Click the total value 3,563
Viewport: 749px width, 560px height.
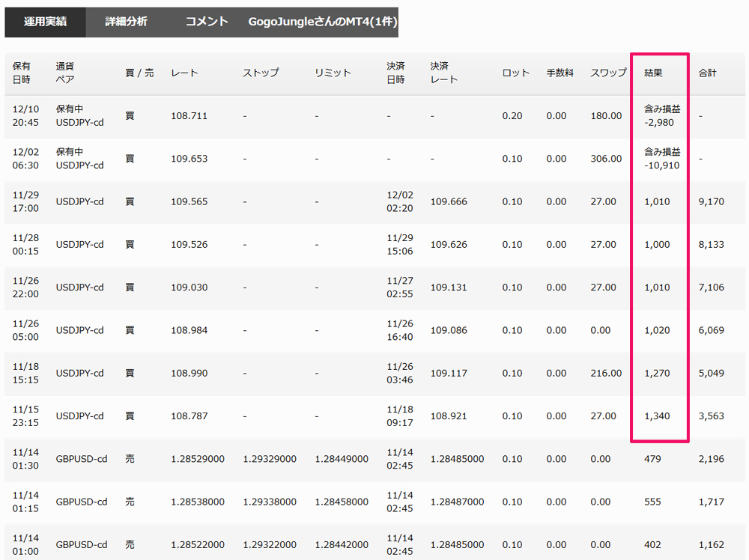(712, 416)
